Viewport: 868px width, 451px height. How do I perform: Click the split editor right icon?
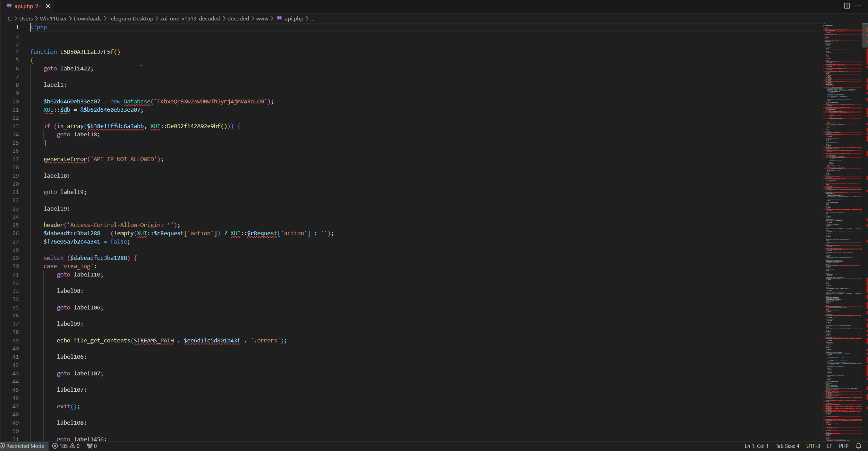847,6
